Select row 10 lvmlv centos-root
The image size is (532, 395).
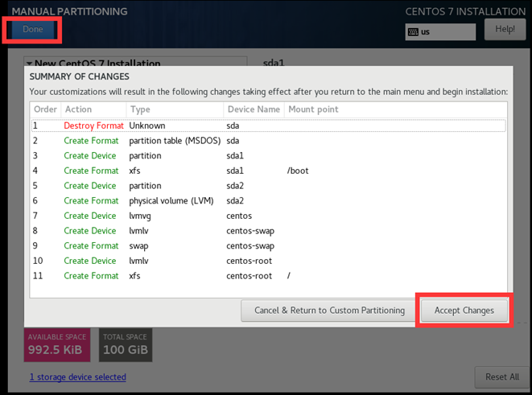pyautogui.click(x=268, y=261)
